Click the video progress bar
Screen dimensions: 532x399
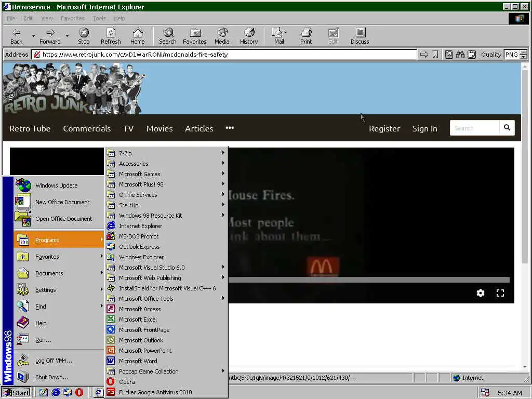pyautogui.click(x=369, y=280)
